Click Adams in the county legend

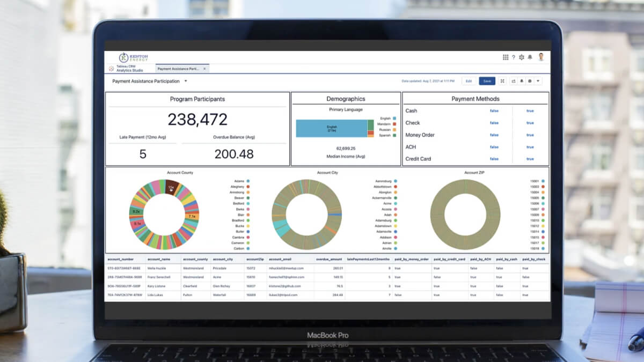point(241,181)
